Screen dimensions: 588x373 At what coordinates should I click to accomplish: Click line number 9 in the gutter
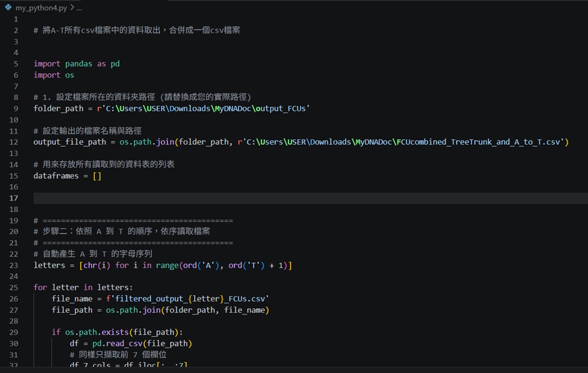[16, 108]
